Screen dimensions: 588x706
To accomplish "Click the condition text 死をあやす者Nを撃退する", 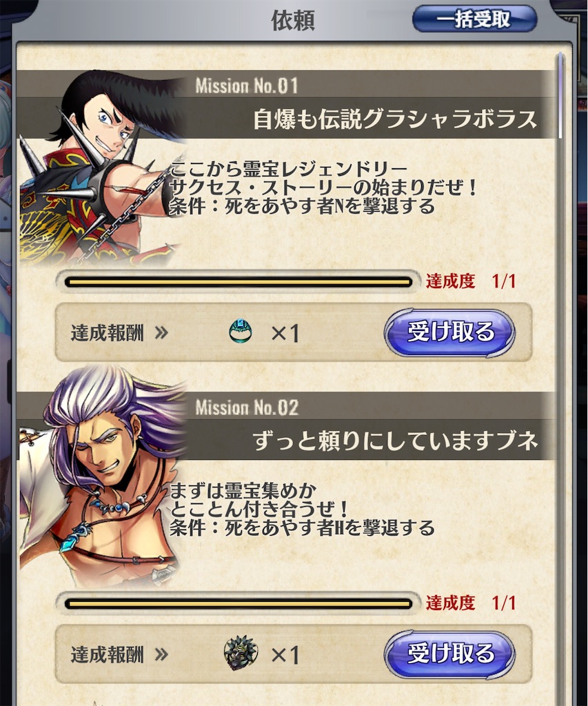I will pos(330,207).
